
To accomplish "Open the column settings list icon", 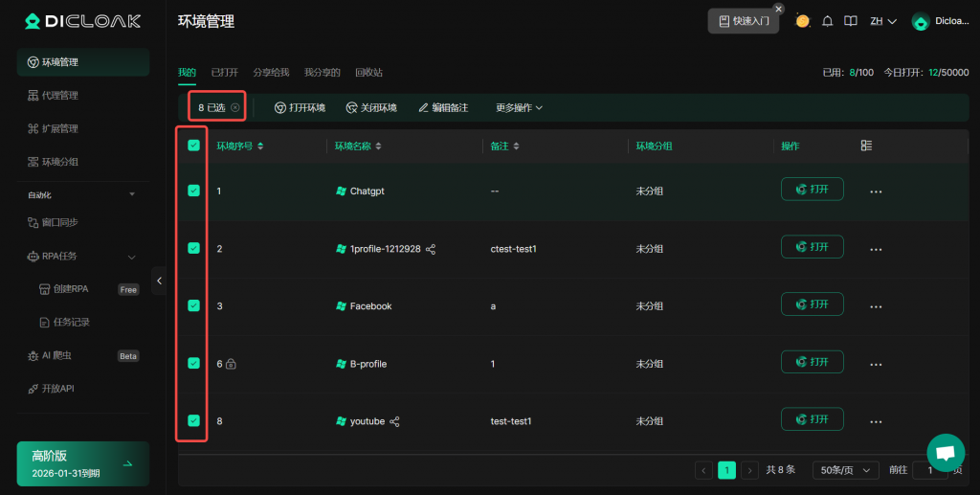I will click(866, 146).
